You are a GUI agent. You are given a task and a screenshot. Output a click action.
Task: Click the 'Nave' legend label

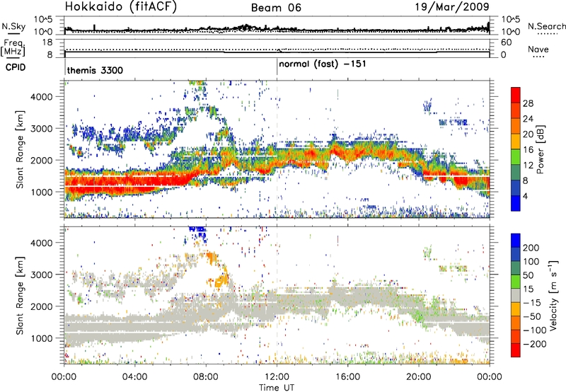pos(538,49)
